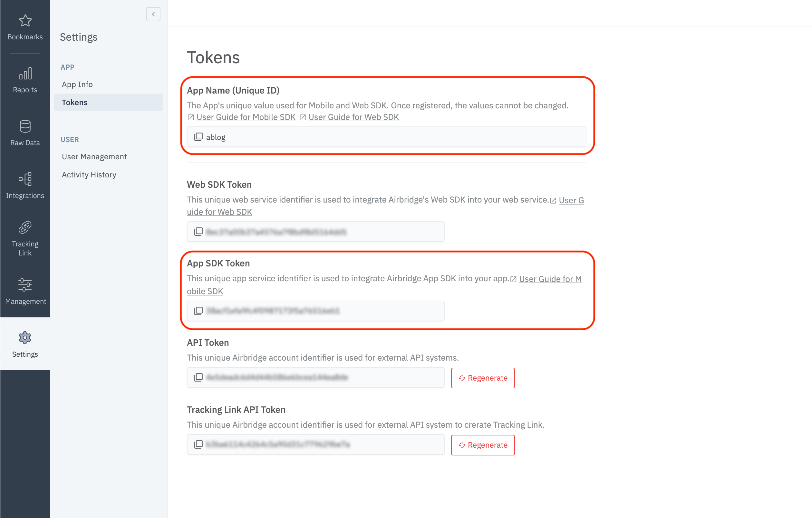Copy the API Token value
This screenshot has height=518, width=812.
pyautogui.click(x=198, y=377)
